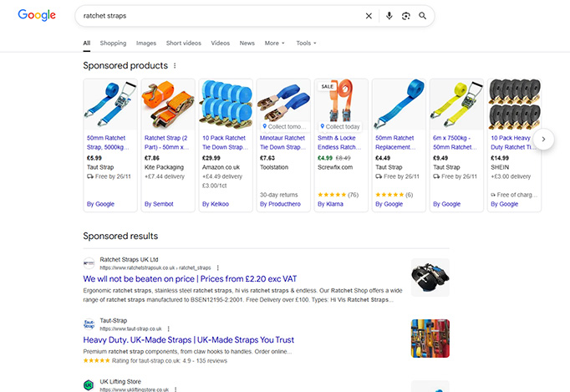Switch to the Images tab
The image size is (570, 392).
pyautogui.click(x=146, y=43)
